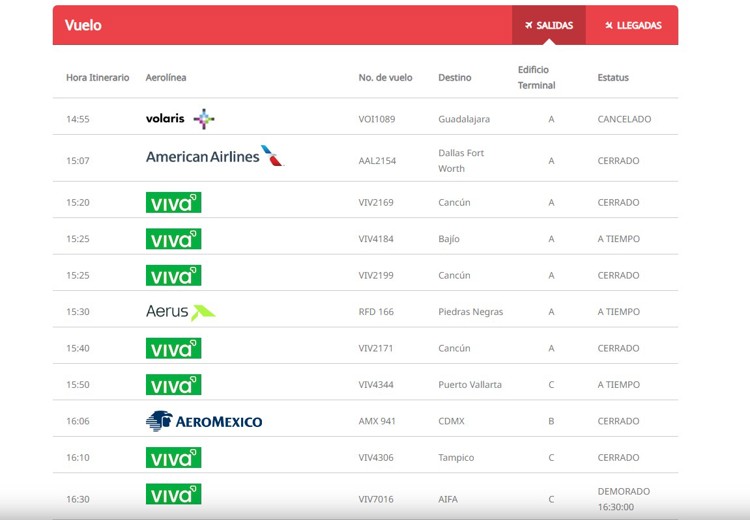
Task: Click the Puerto Vallarta destination
Action: (470, 385)
